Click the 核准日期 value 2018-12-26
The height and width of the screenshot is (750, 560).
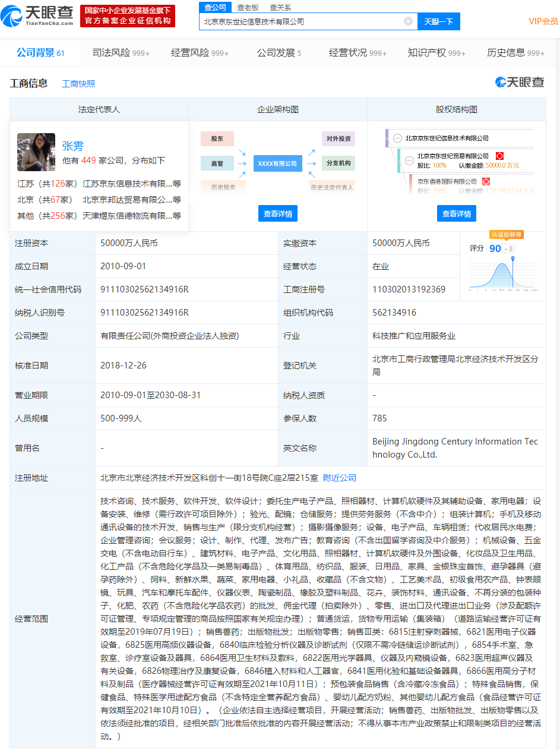click(x=123, y=365)
